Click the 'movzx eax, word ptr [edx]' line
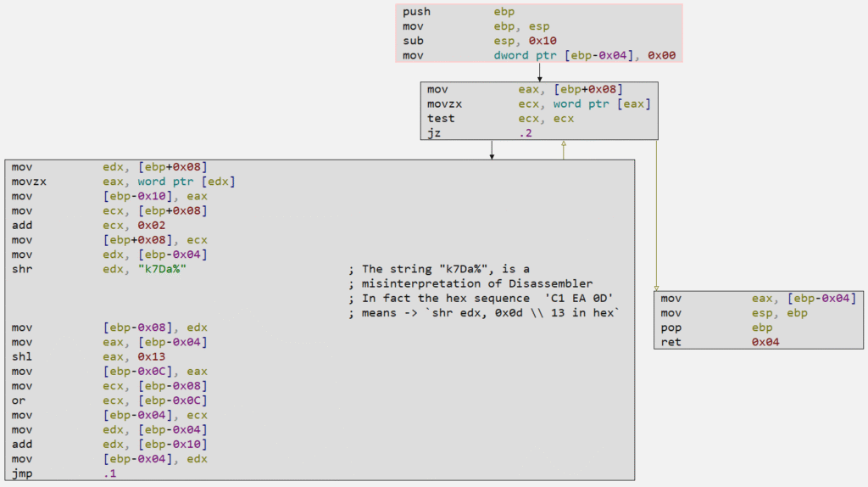The width and height of the screenshot is (868, 487). (x=123, y=182)
